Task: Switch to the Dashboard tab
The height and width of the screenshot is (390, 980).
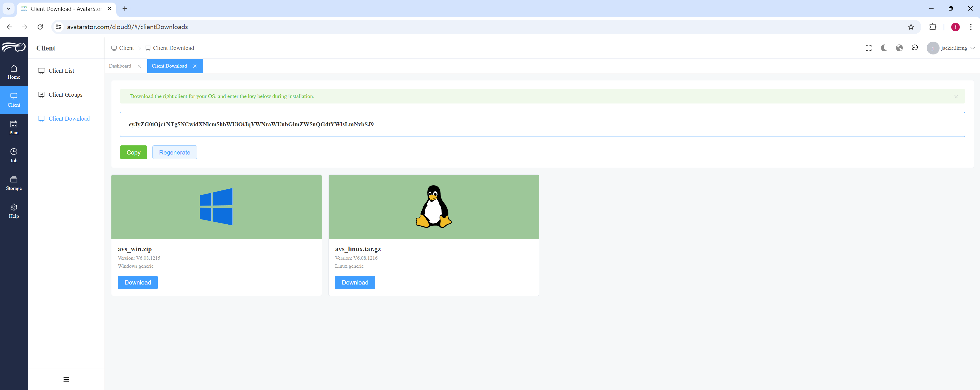Action: (x=120, y=66)
